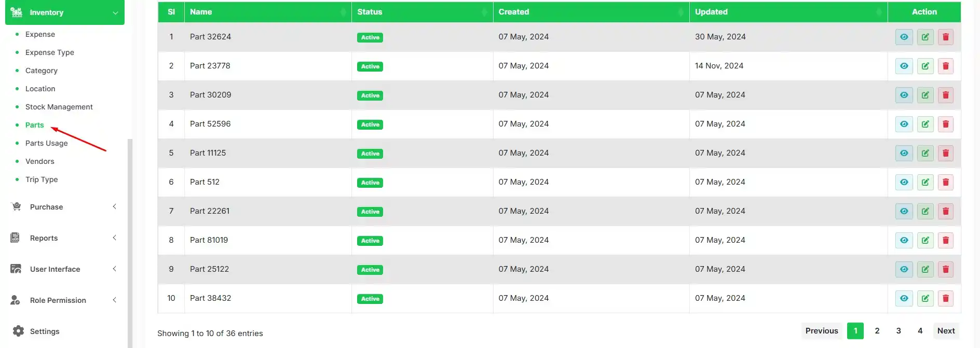The image size is (980, 348).
Task: View Part 30209 with the eye icon
Action: click(904, 95)
